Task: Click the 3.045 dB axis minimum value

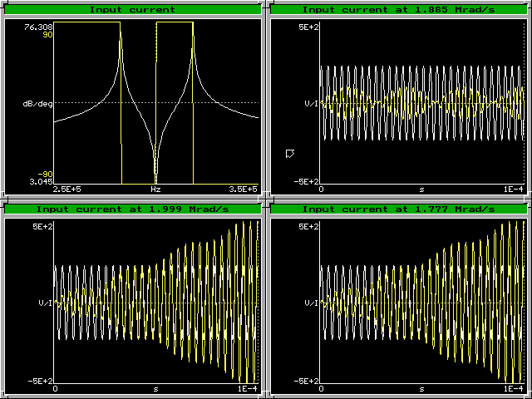Action: click(x=41, y=181)
